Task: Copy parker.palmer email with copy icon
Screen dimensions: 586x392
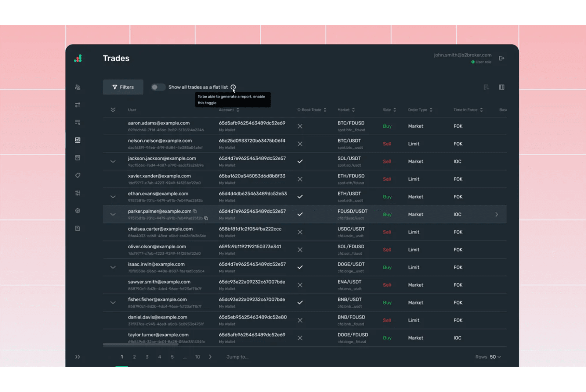Action: (x=195, y=211)
